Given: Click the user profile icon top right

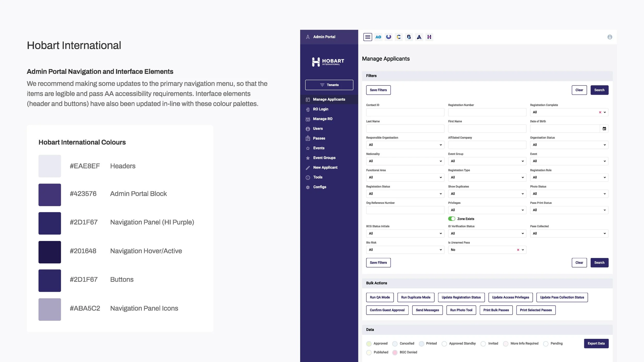Looking at the screenshot, I should 610,37.
